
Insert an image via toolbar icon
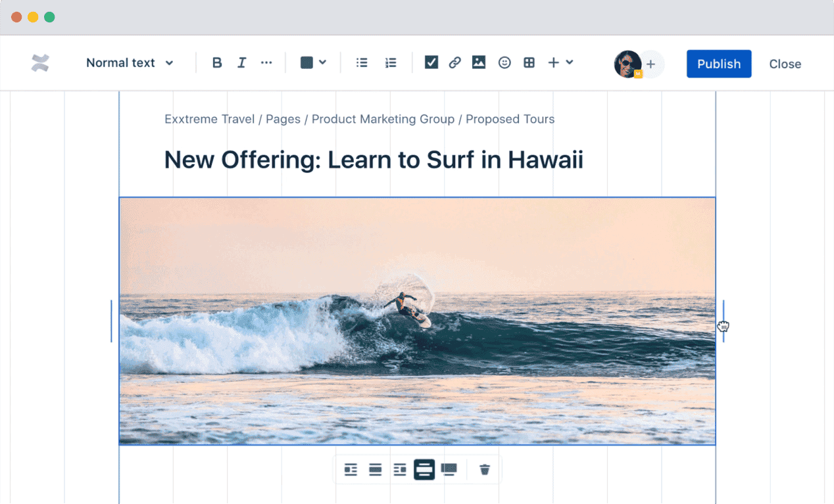tap(479, 63)
